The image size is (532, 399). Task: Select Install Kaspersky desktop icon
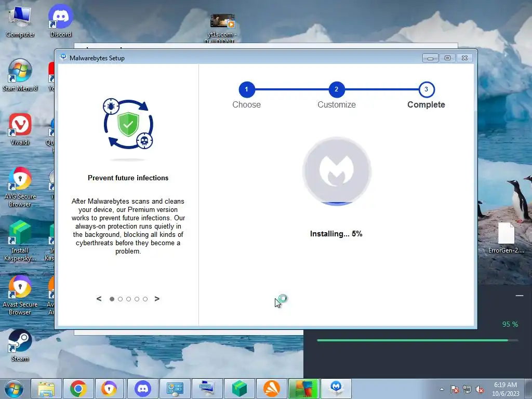20,241
